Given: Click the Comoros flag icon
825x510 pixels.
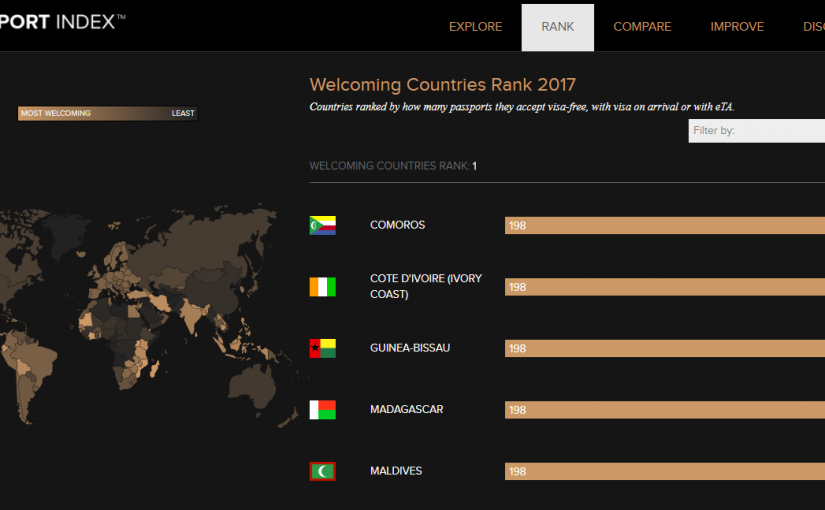Looking at the screenshot, I should pyautogui.click(x=322, y=226).
